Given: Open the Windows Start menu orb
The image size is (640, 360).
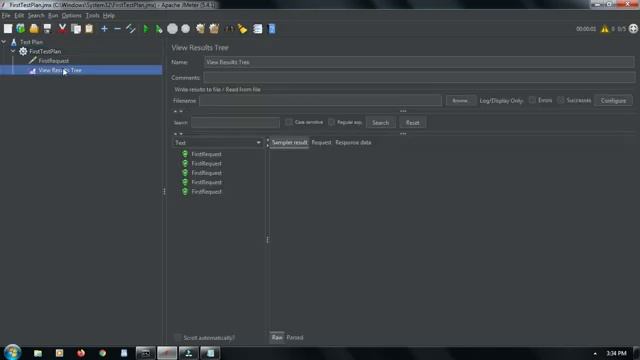Looking at the screenshot, I should point(12,352).
